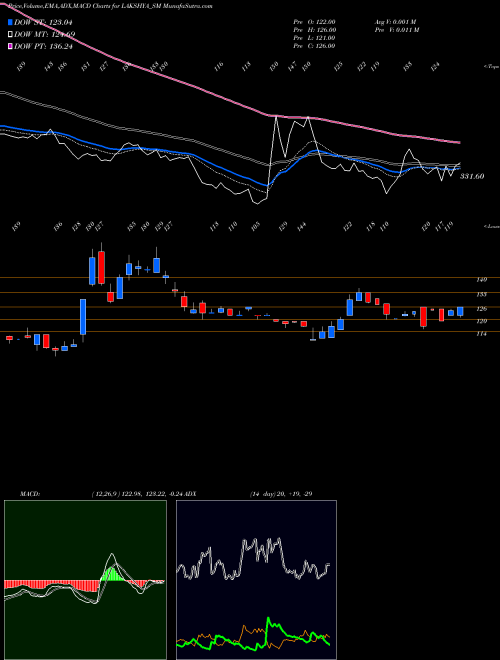Click the 114 price level label
Viewport: 500px width, 660px height.
(x=481, y=334)
